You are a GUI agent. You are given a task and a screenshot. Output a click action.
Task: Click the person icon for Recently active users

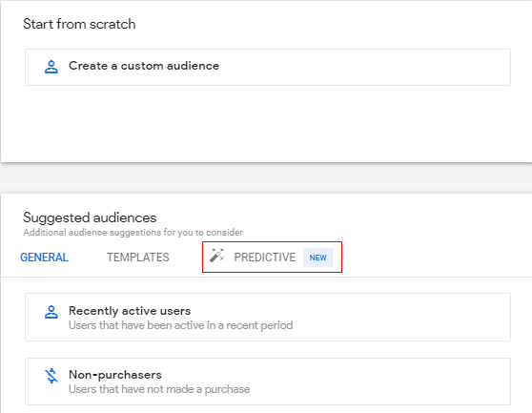[x=51, y=312]
